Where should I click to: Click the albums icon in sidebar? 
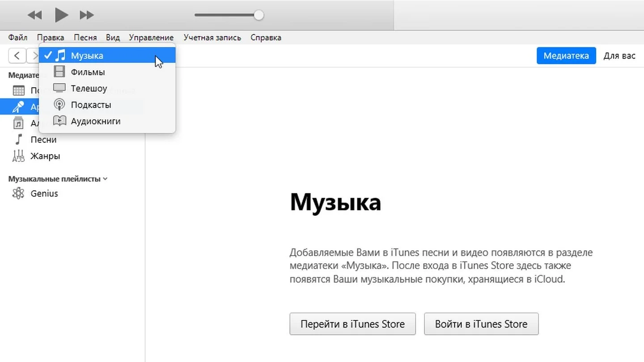(18, 123)
